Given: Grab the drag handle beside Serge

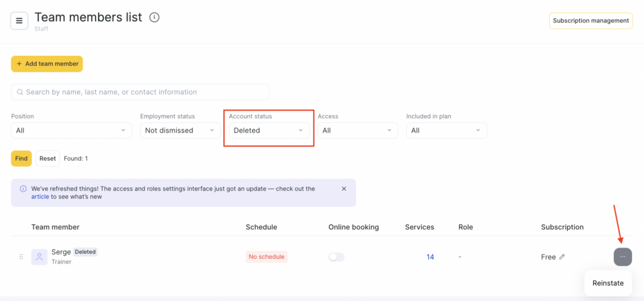Looking at the screenshot, I should click(x=21, y=257).
